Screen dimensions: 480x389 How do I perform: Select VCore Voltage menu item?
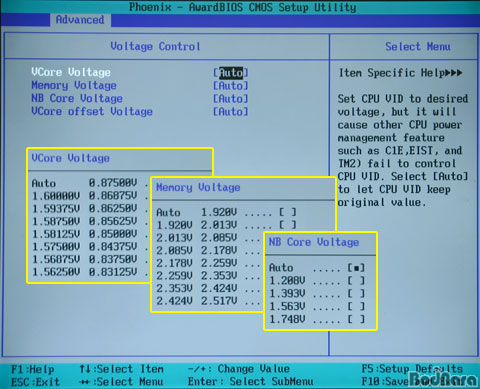(71, 72)
